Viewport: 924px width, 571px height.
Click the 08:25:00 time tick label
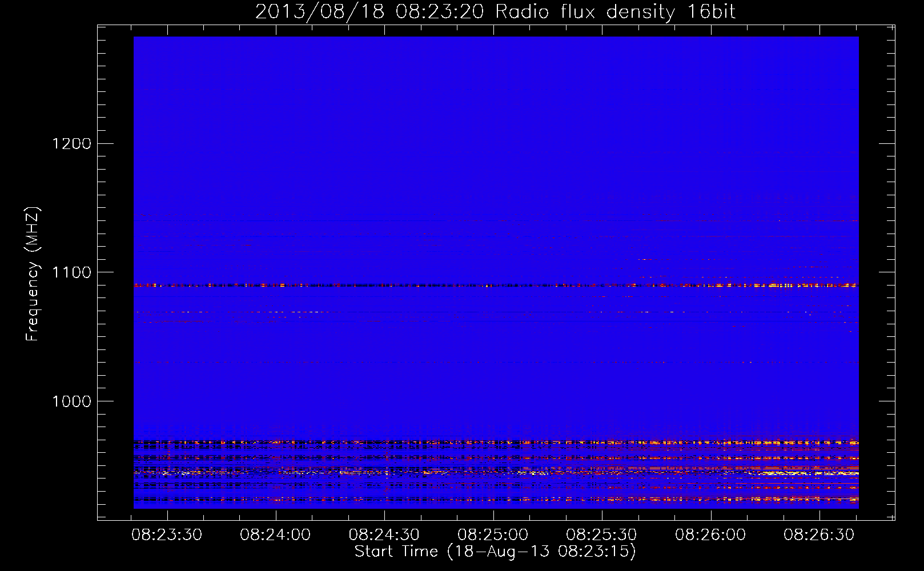(493, 535)
